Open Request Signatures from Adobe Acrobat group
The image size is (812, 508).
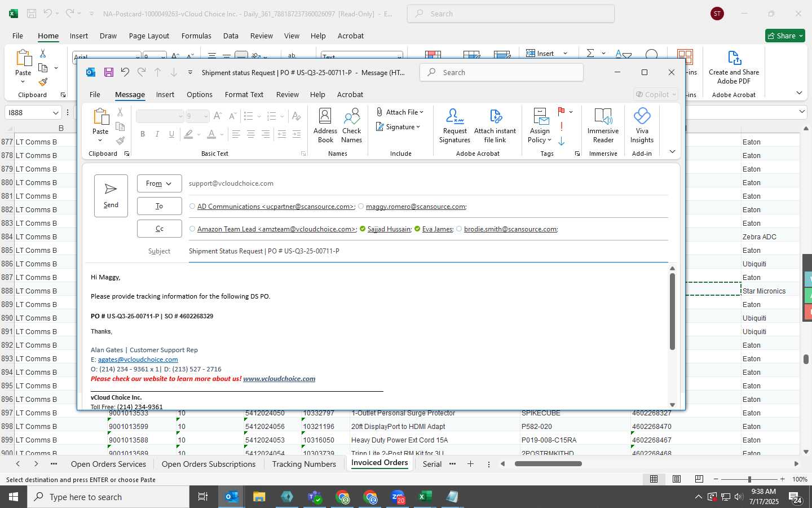pyautogui.click(x=454, y=125)
